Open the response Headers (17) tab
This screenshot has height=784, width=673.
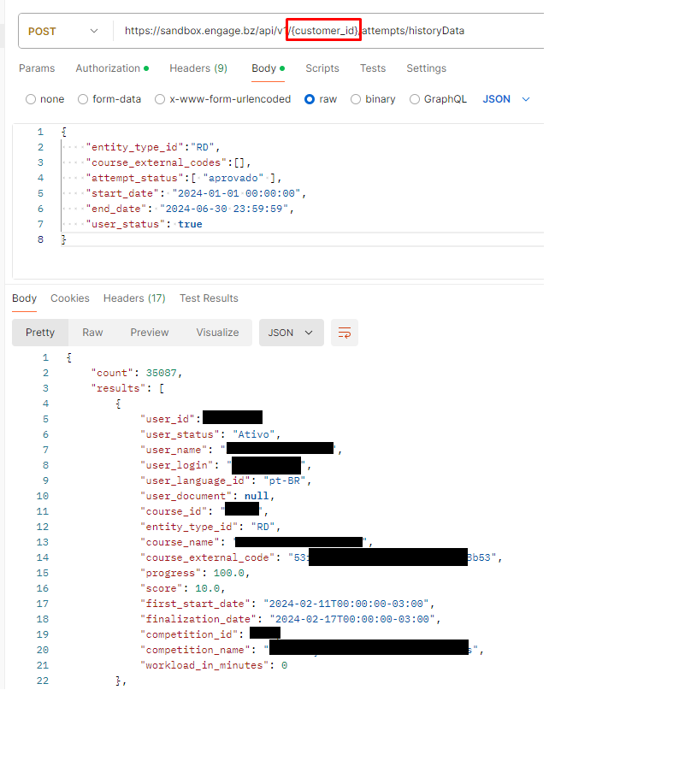(x=134, y=298)
